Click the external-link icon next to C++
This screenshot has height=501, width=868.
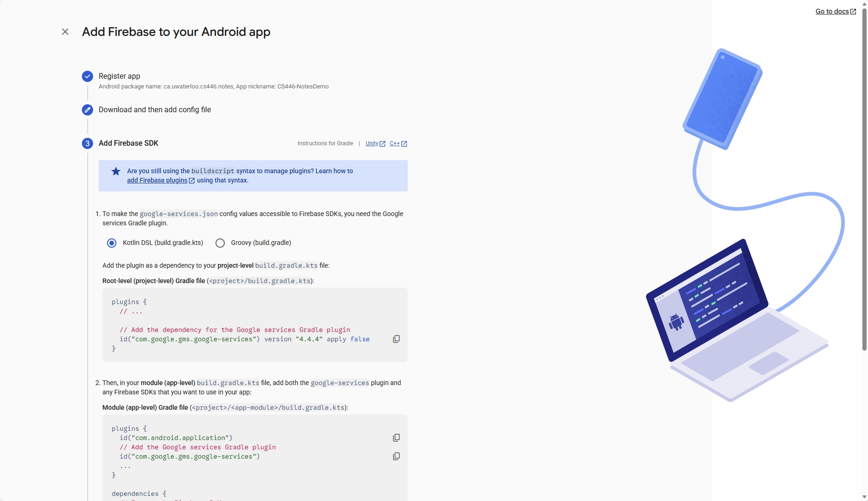tap(404, 143)
